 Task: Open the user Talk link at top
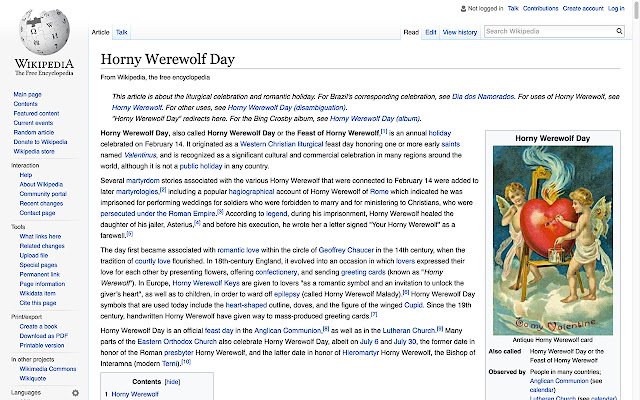tap(513, 9)
